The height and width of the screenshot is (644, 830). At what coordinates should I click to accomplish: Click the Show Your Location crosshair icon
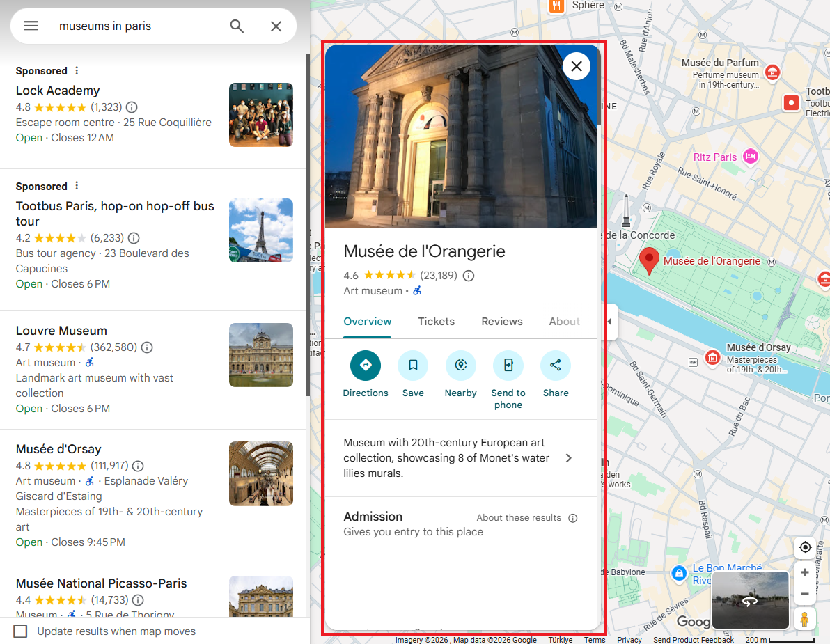click(x=804, y=548)
